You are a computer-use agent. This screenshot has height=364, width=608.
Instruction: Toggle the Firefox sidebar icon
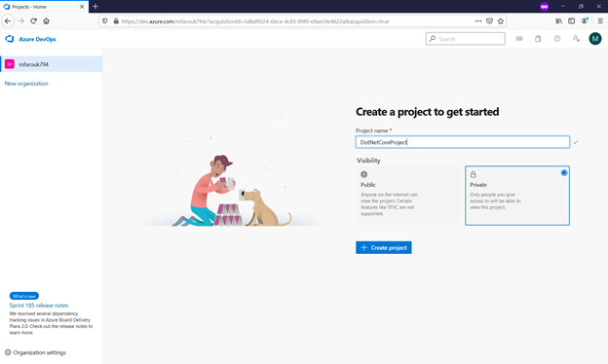tap(572, 20)
